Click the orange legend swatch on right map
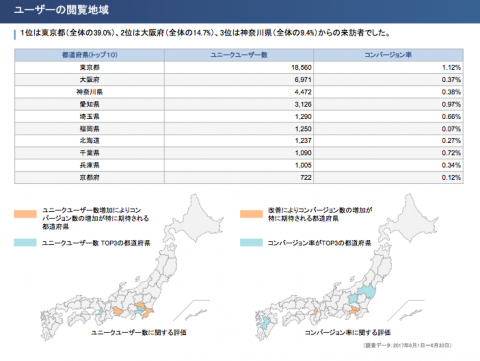480x361 pixels. [x=251, y=214]
